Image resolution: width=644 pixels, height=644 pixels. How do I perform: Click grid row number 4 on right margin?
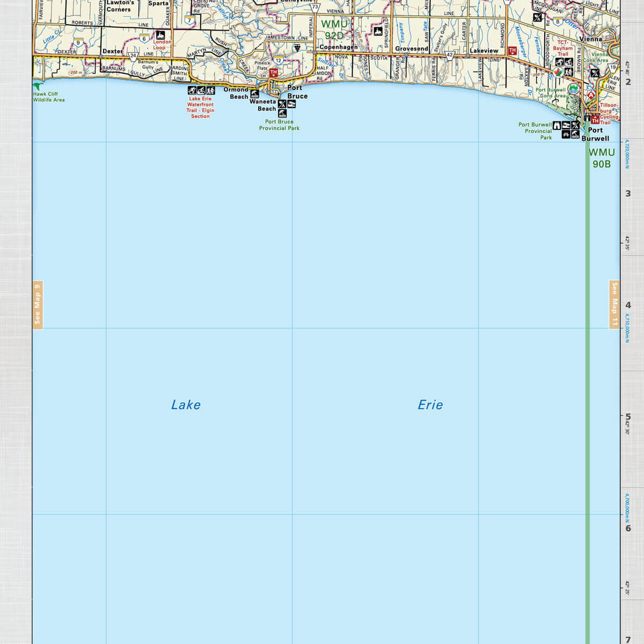point(628,305)
